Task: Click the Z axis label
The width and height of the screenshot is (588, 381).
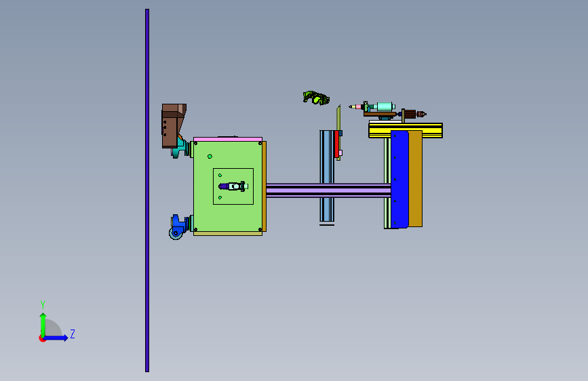Action: 73,334
